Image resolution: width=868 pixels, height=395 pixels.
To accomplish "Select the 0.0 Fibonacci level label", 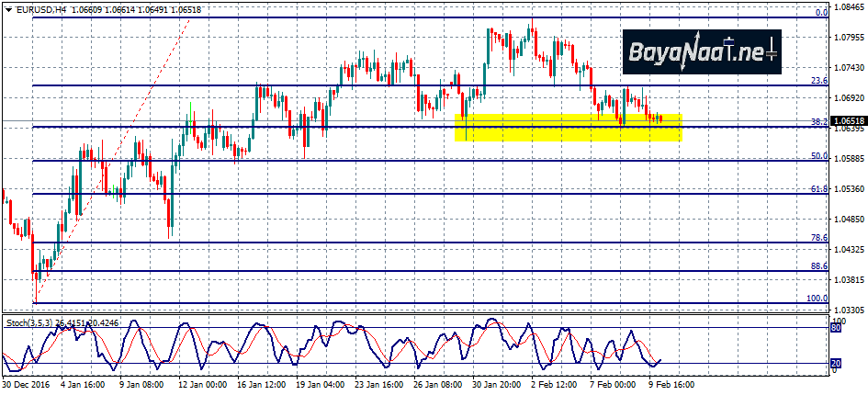I will 822,13.
